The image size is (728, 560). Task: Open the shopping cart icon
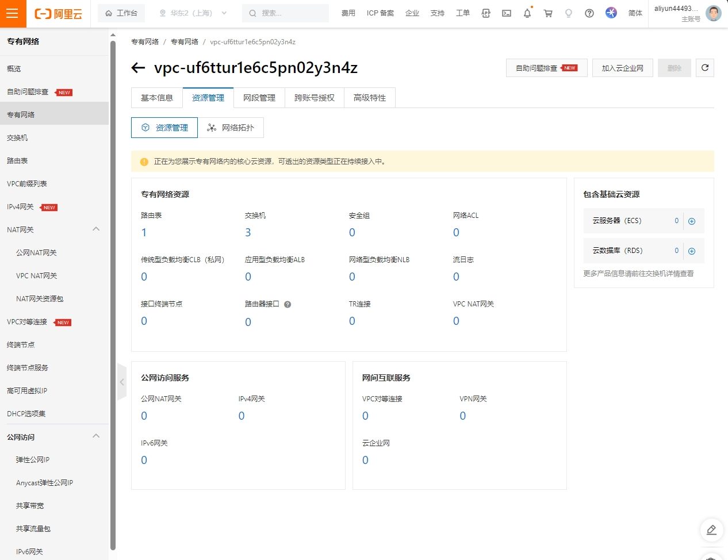548,13
